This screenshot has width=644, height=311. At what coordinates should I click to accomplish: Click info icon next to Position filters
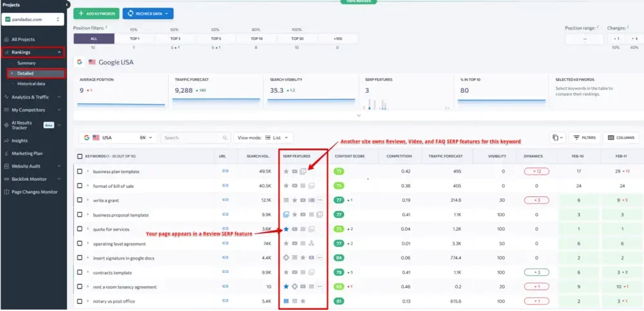(106, 27)
